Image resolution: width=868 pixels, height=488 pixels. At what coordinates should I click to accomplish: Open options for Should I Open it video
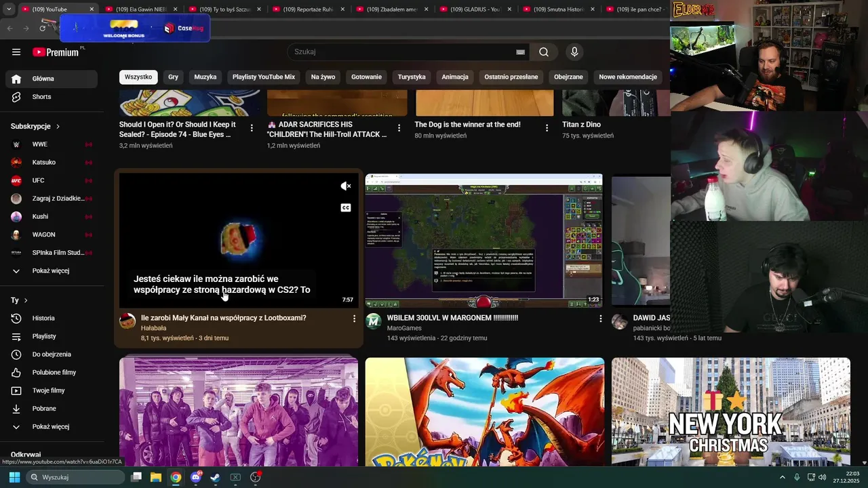coord(252,127)
